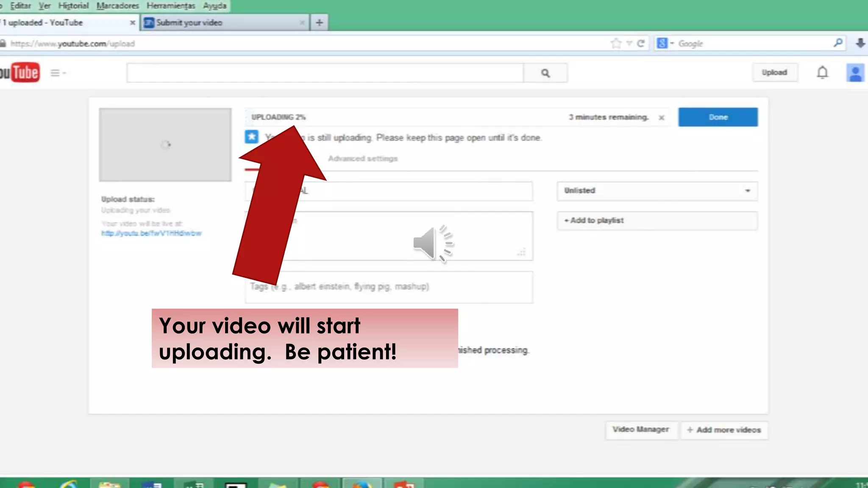868x488 pixels.
Task: Click the Google search engine icon
Action: click(x=662, y=43)
